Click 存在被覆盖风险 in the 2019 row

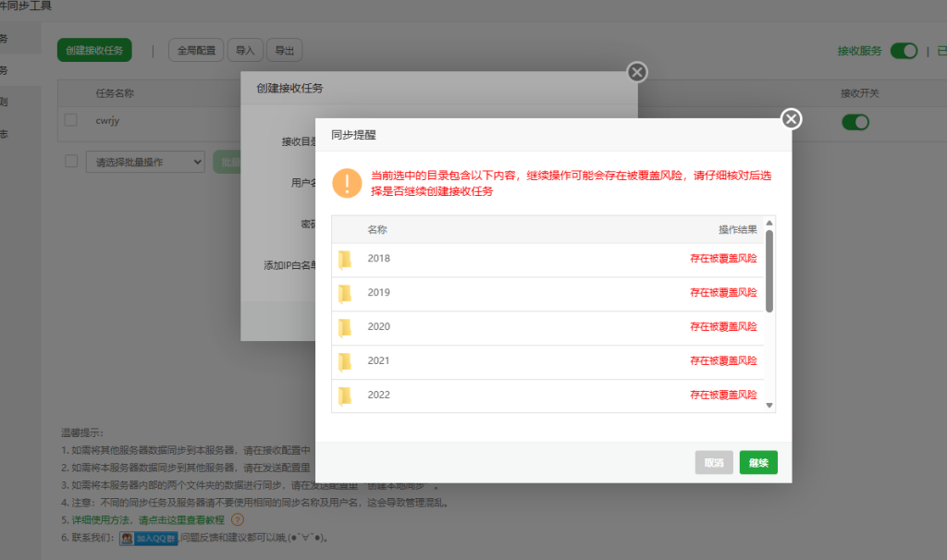(723, 292)
